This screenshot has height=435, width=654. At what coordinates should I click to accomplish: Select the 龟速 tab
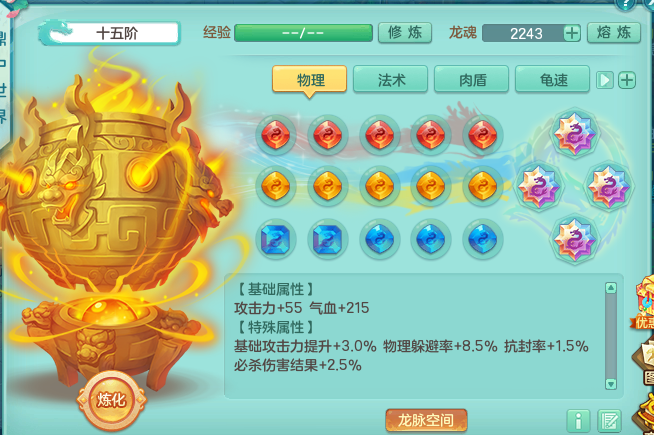553,79
